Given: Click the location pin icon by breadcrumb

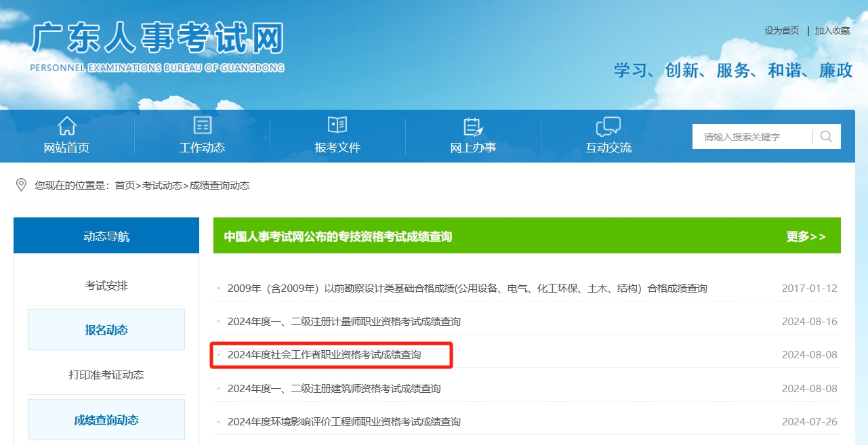Looking at the screenshot, I should point(21,185).
